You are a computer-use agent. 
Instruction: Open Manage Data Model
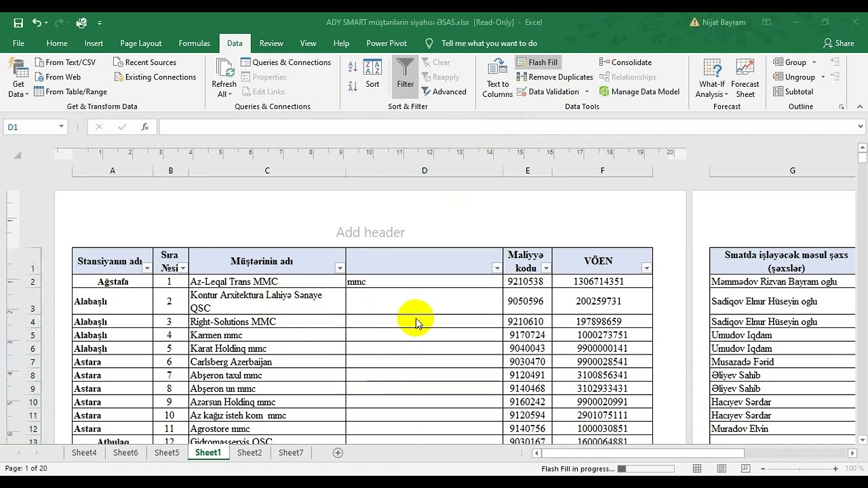tap(639, 91)
